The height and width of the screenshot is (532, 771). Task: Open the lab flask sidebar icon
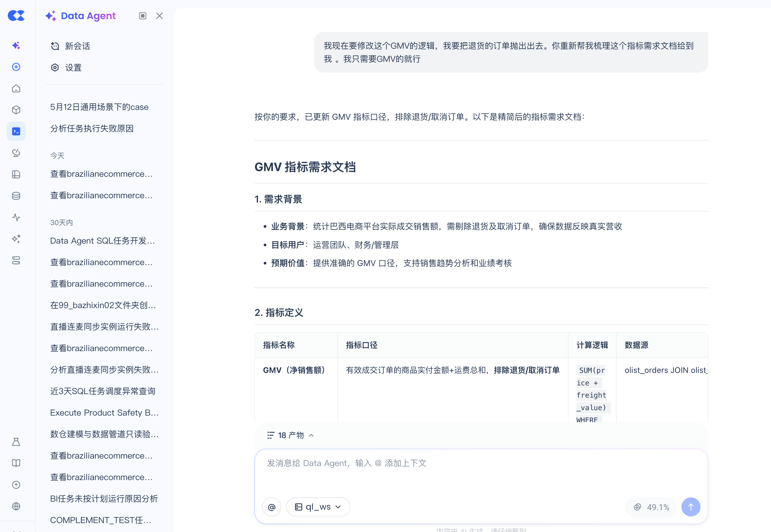click(16, 442)
